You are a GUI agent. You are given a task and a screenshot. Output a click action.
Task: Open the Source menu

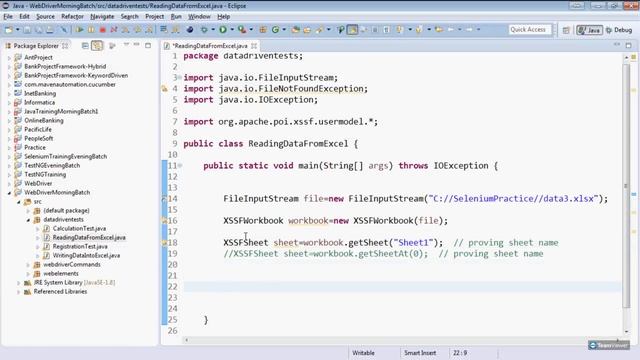(x=45, y=16)
